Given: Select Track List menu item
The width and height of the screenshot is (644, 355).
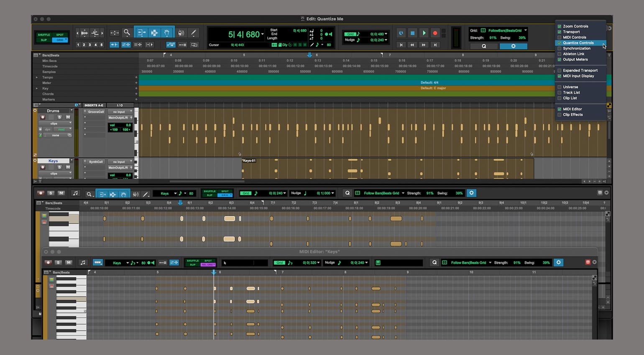Looking at the screenshot, I should coord(580,92).
